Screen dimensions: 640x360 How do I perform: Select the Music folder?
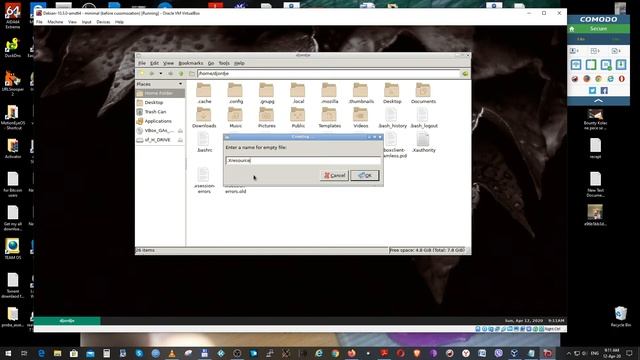click(235, 117)
